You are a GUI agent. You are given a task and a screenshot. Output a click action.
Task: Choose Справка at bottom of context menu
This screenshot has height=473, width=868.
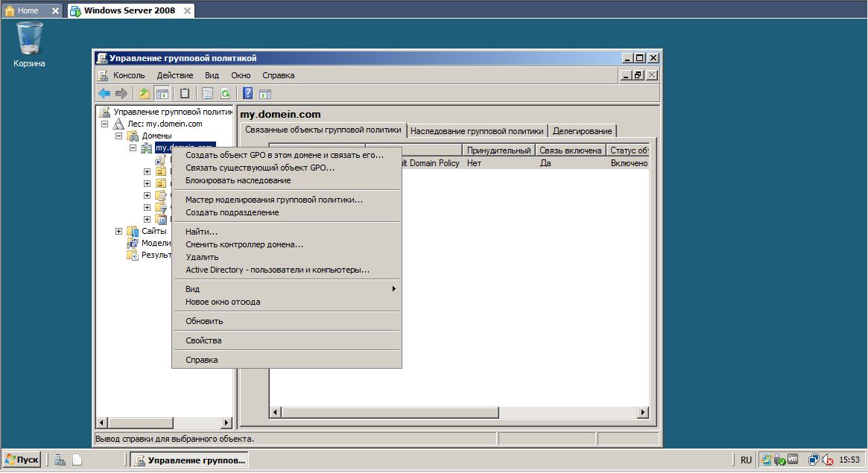click(287, 360)
